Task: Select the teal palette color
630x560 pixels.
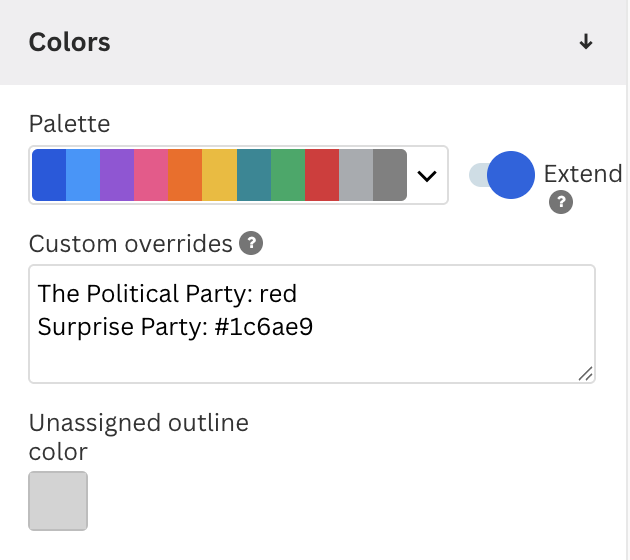Action: (254, 175)
